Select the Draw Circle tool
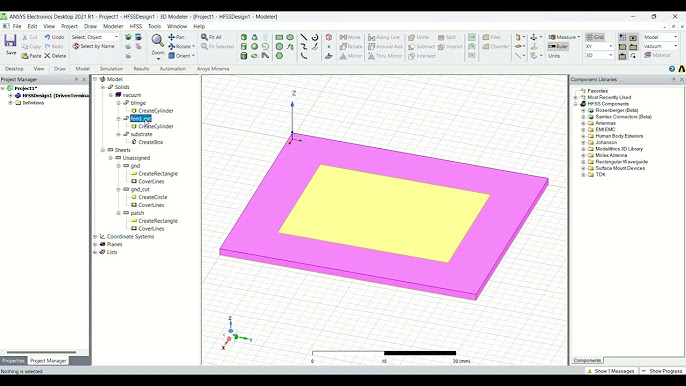The height and width of the screenshot is (386, 686). (279, 46)
